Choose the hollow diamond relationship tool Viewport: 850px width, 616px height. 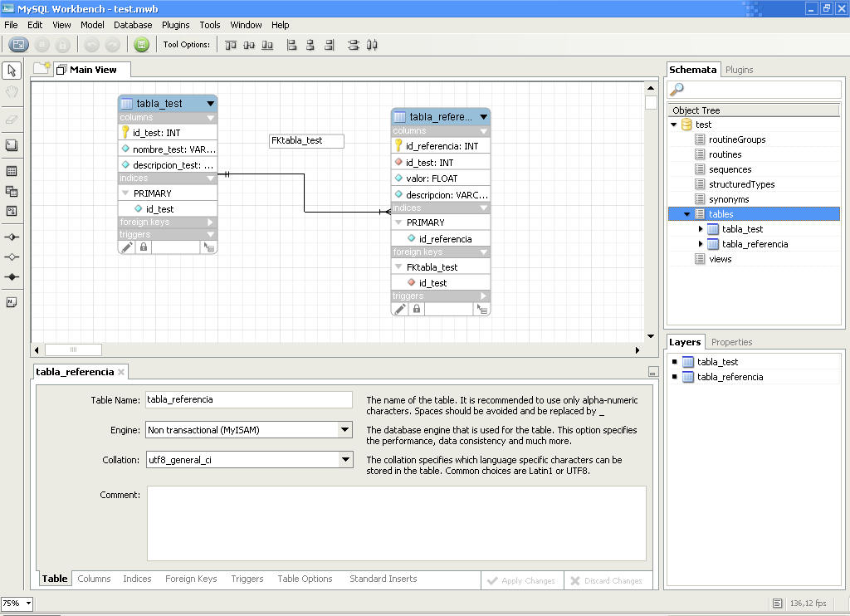(x=12, y=257)
